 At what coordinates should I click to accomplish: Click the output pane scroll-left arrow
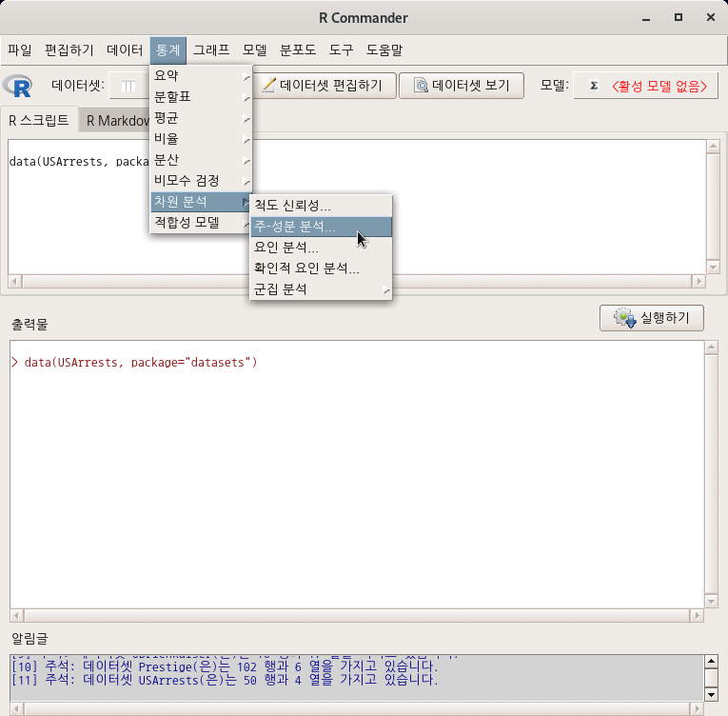(16, 616)
